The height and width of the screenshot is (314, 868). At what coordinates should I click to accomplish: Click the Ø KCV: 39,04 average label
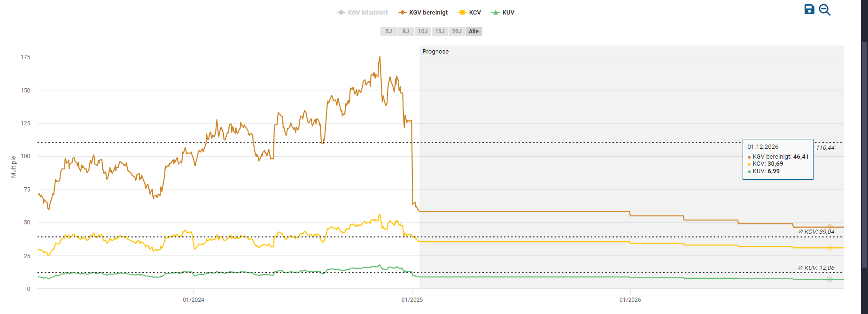click(816, 232)
